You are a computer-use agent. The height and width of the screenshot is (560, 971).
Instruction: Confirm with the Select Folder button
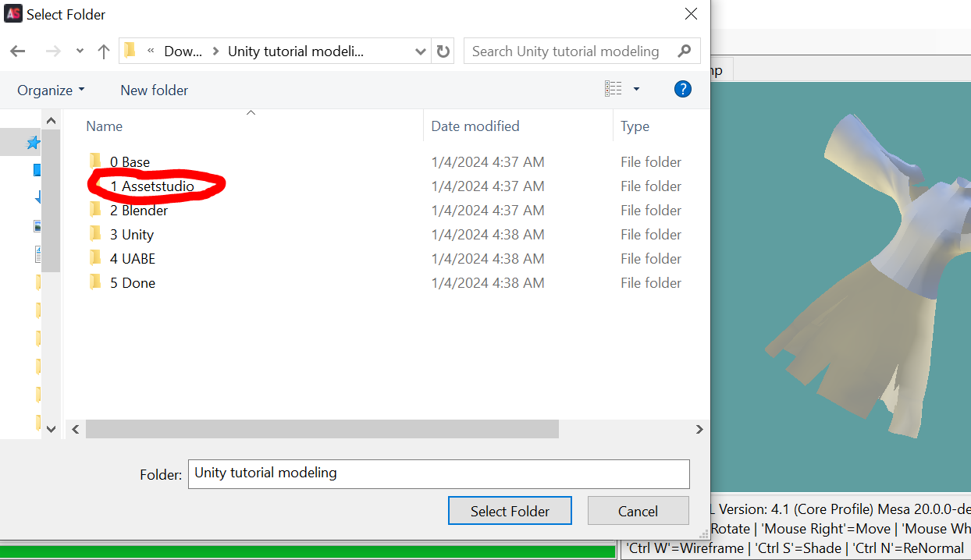pos(510,511)
